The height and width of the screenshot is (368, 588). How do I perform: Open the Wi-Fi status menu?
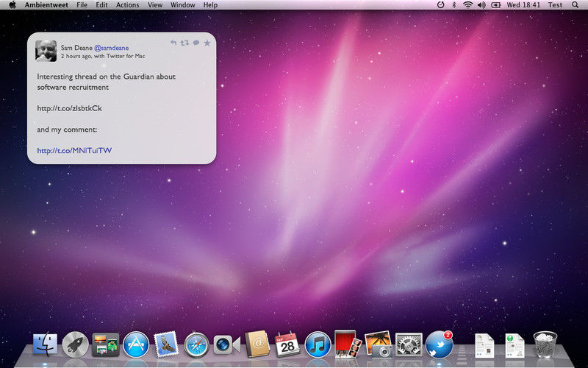(x=467, y=5)
